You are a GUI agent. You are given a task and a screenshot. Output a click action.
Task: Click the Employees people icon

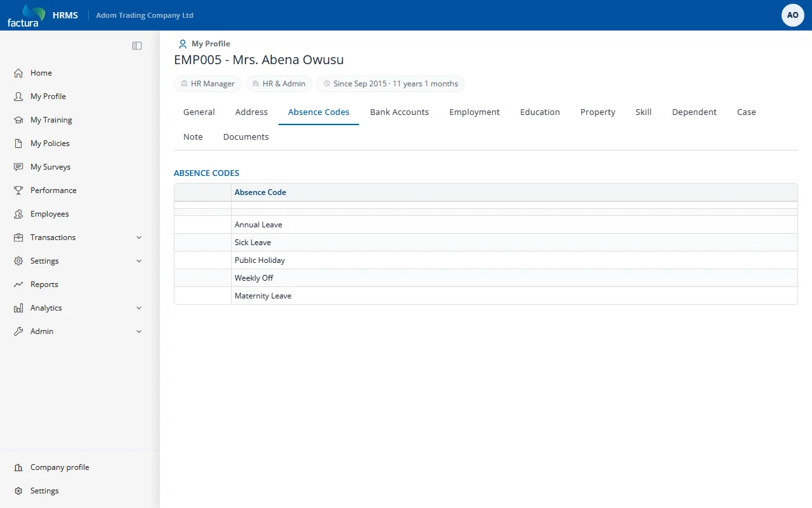[x=18, y=214]
